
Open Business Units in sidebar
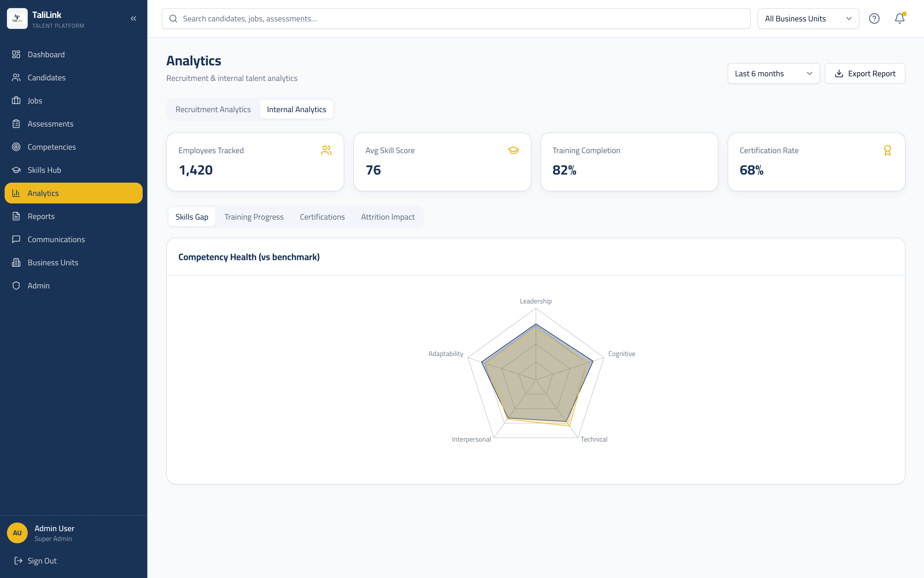pyautogui.click(x=74, y=263)
